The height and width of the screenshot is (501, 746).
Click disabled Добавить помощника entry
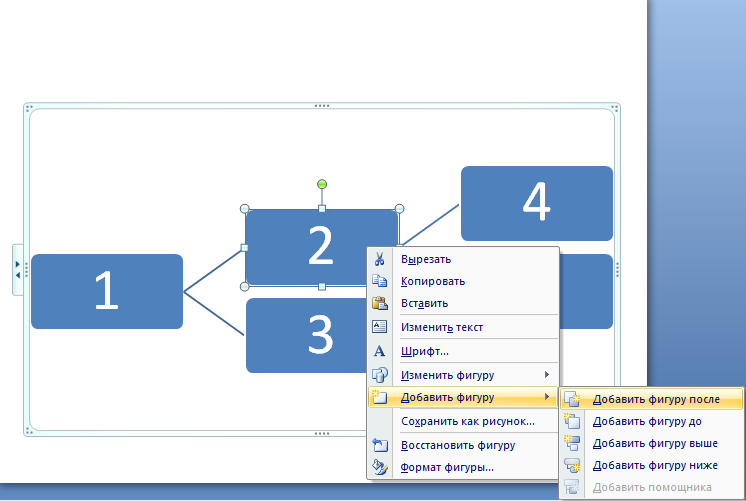click(651, 487)
